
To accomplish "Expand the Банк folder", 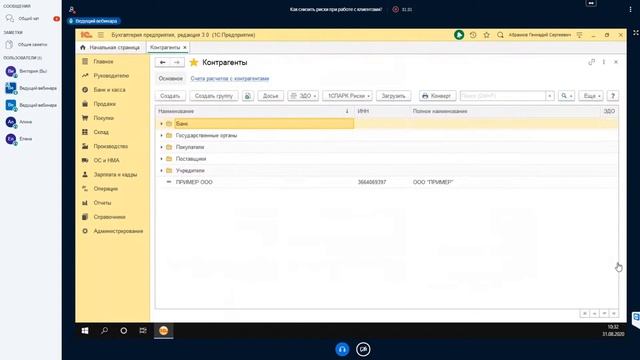I will (161, 124).
